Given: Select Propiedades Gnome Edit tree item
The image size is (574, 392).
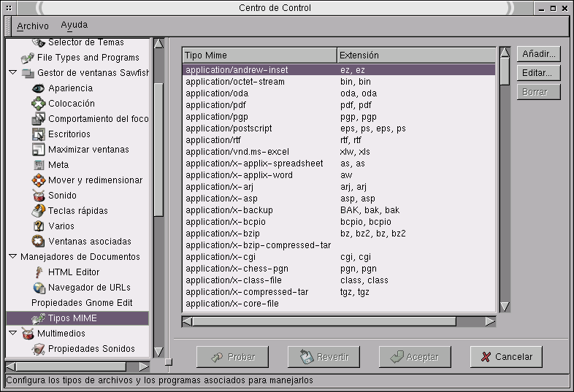Looking at the screenshot, I should [82, 303].
